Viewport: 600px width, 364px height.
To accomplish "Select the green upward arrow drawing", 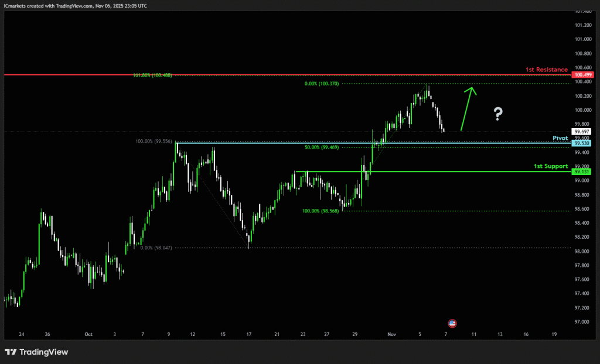I will click(467, 108).
